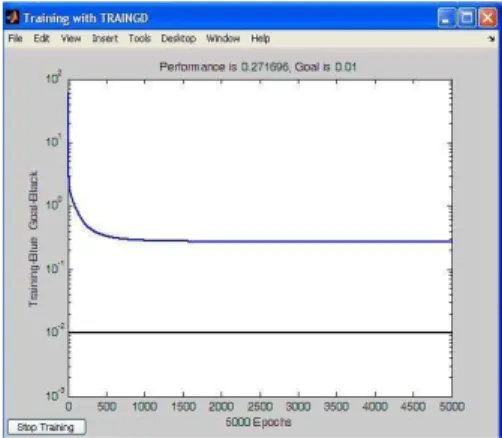
Task: Click the x-axis tick label 2000
Action: (x=221, y=407)
